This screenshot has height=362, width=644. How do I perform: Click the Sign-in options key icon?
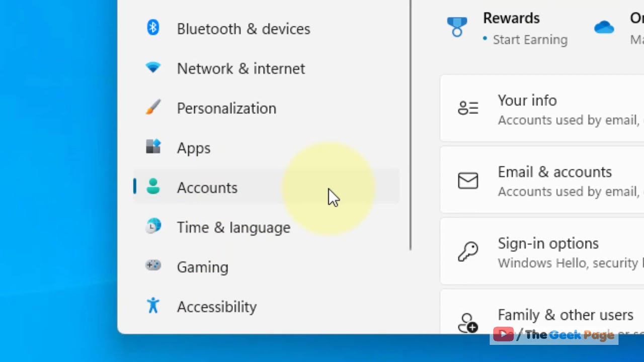pyautogui.click(x=468, y=251)
